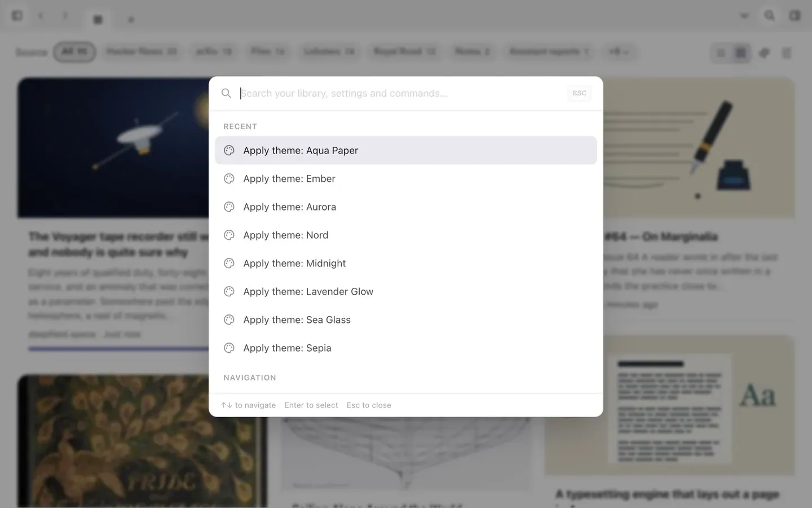Viewport: 812px width, 508px height.
Task: Toggle the left sidebar icon in the title bar
Action: (17, 16)
